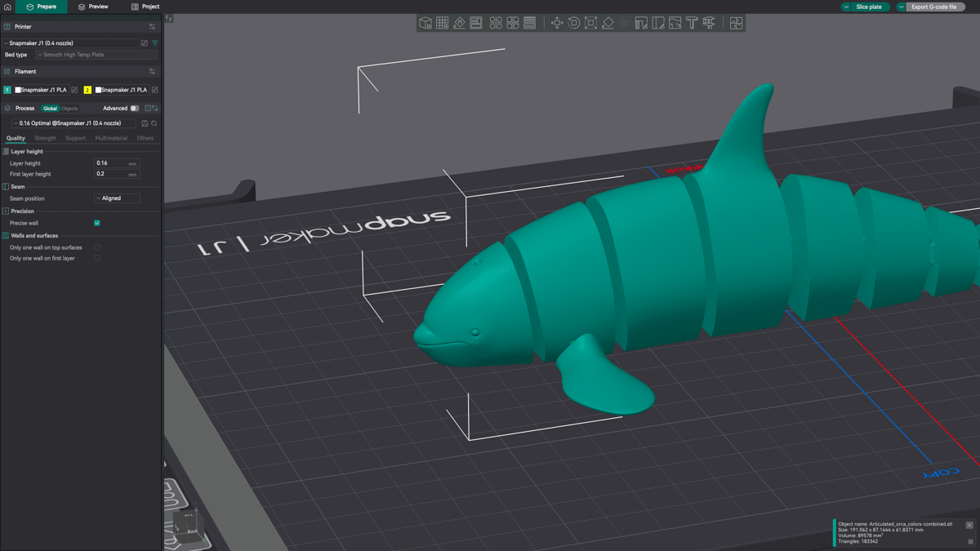Save the process preset
Viewport: 980px width, 551px height.
(x=145, y=123)
